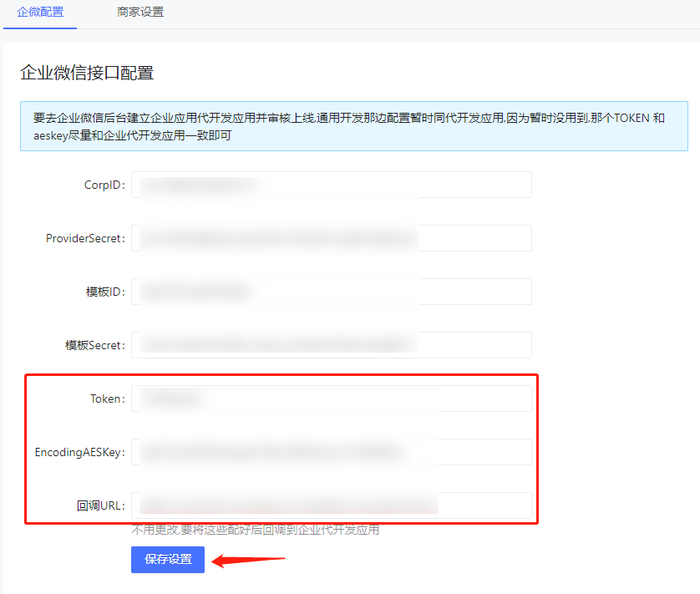
Task: Switch to the 企微配置 tab
Action: click(x=40, y=12)
